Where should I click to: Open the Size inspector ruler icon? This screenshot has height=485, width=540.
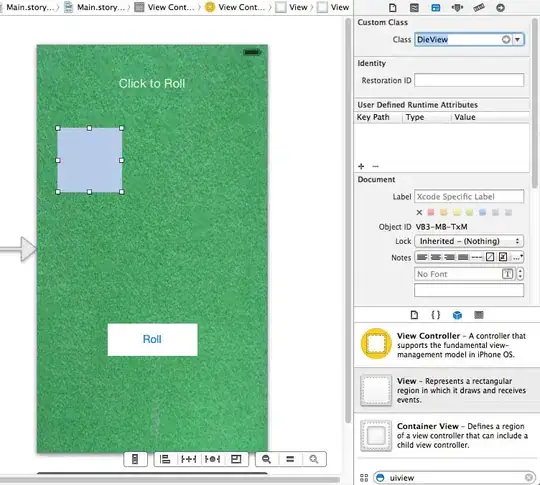pyautogui.click(x=479, y=8)
